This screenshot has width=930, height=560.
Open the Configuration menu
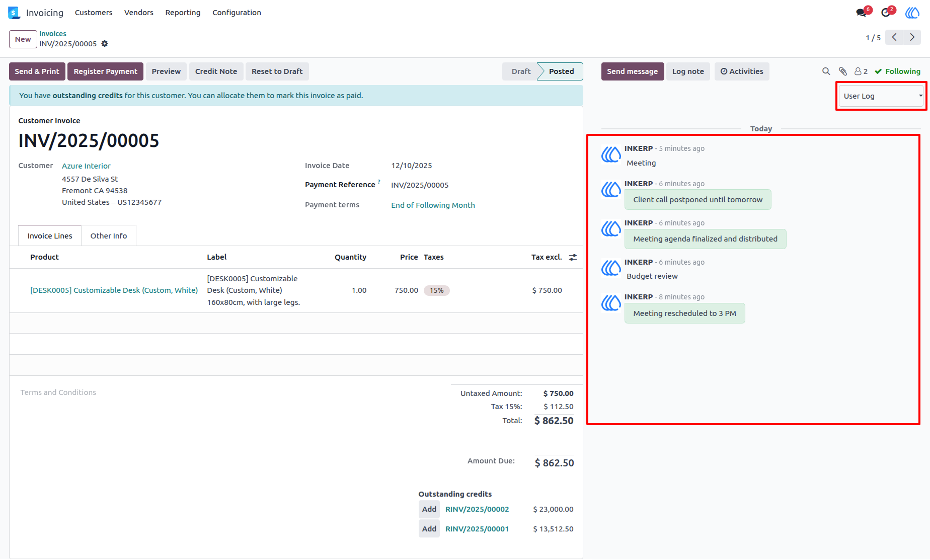pyautogui.click(x=237, y=13)
